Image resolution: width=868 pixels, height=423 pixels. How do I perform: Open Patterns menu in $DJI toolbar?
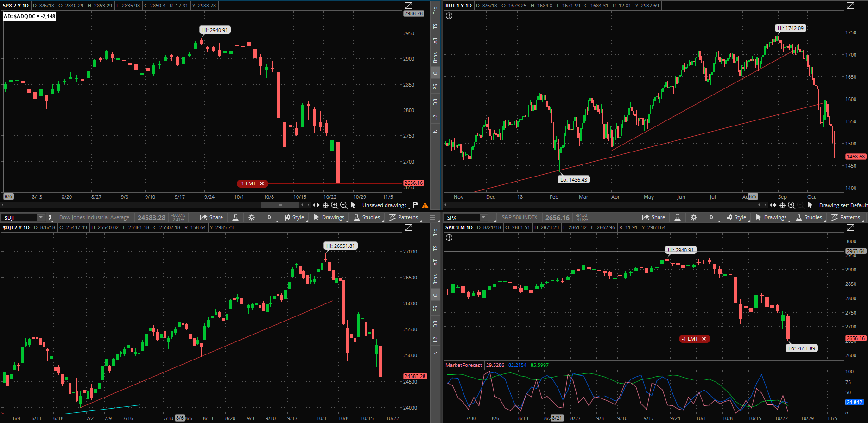[x=404, y=217]
